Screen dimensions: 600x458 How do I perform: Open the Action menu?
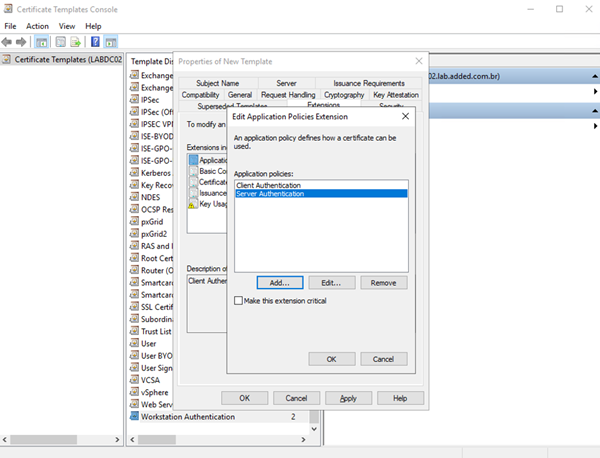coord(38,25)
